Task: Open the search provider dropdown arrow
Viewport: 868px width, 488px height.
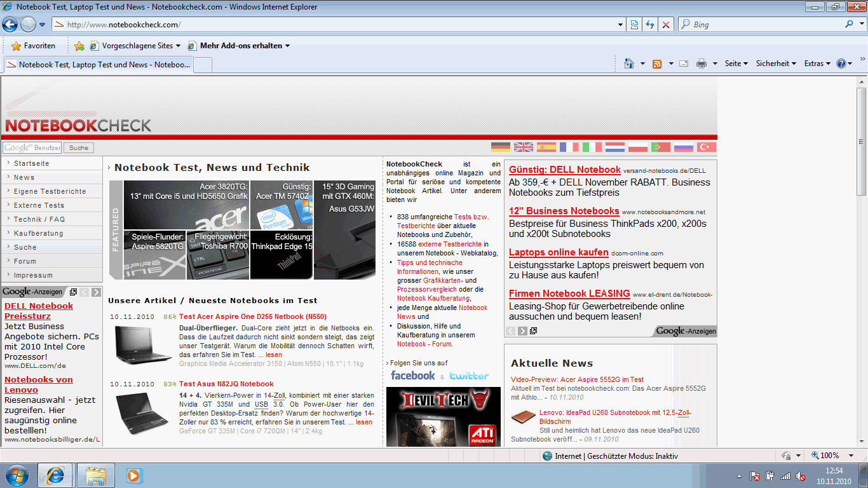Action: click(860, 25)
